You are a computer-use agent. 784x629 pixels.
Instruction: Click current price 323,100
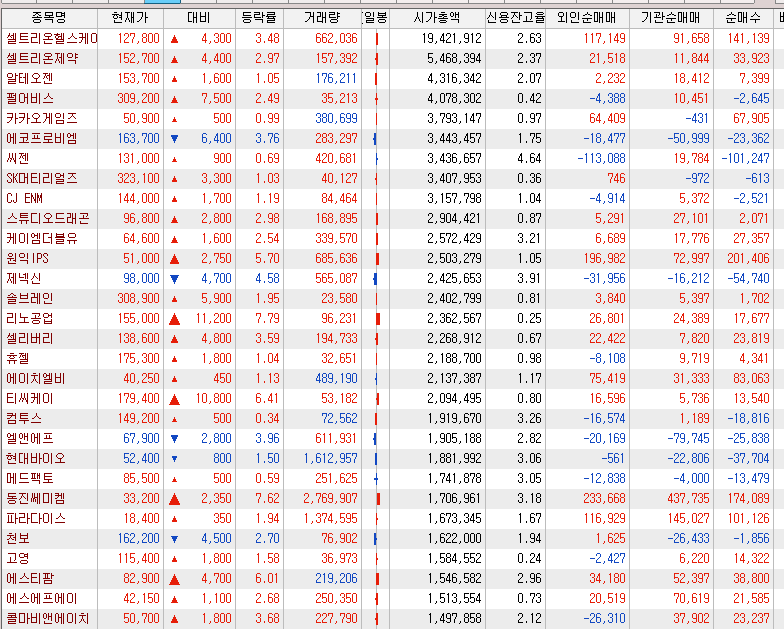(x=138, y=178)
